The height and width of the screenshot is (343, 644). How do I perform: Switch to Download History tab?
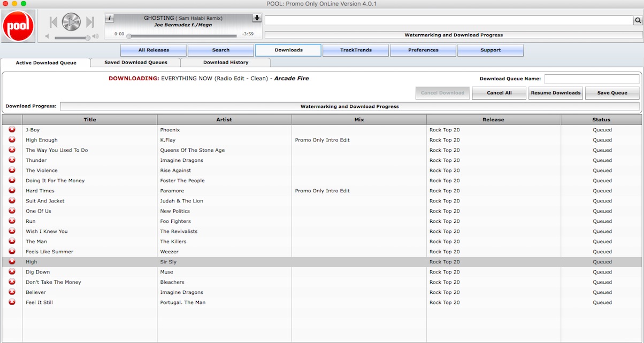pos(226,63)
